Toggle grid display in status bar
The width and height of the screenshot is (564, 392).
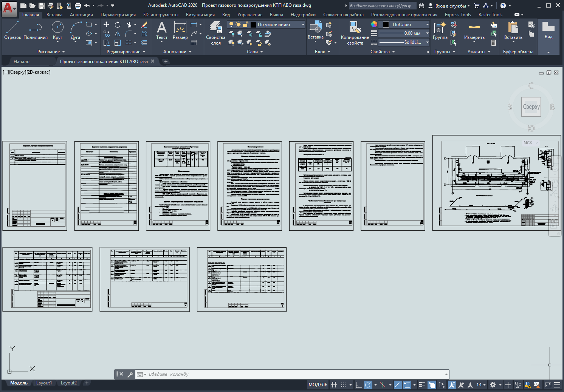[334, 385]
